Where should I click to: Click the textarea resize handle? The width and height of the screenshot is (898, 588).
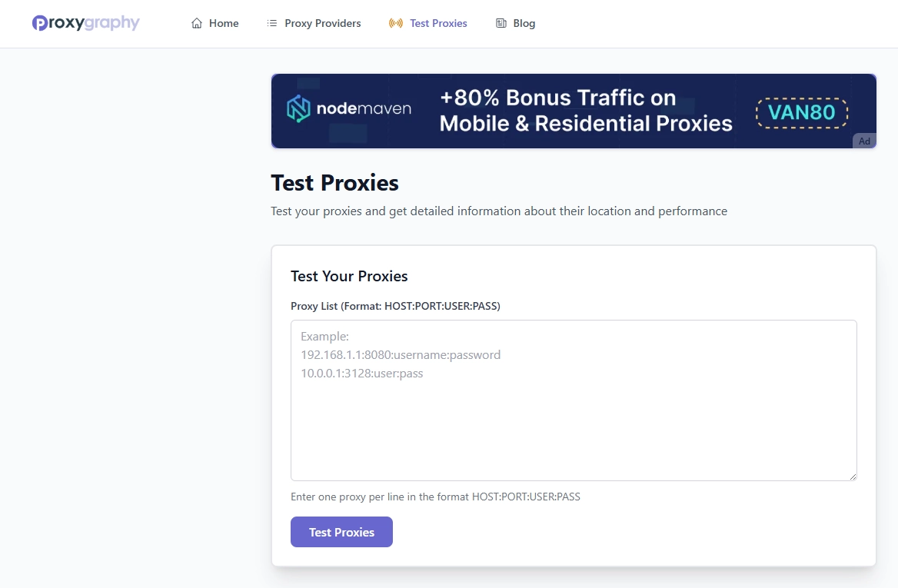[x=853, y=476]
